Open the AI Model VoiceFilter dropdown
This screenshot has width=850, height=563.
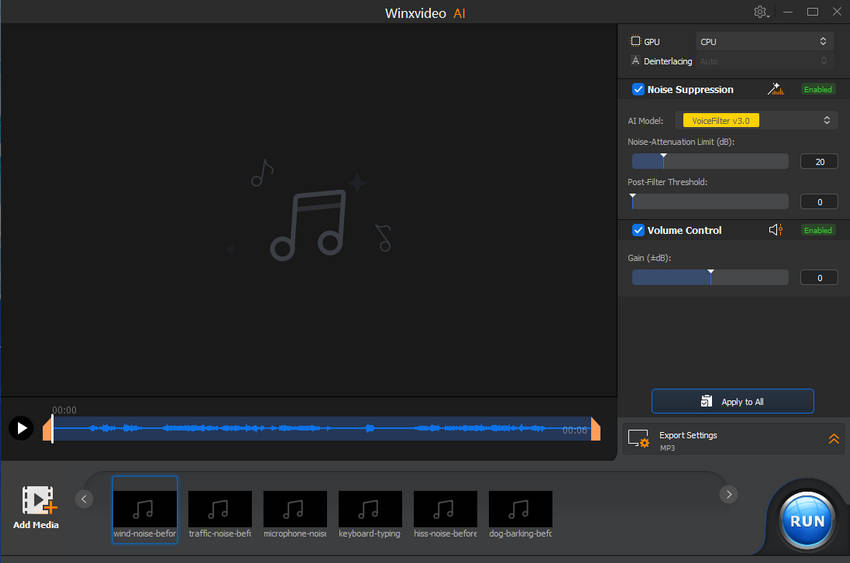coord(756,120)
